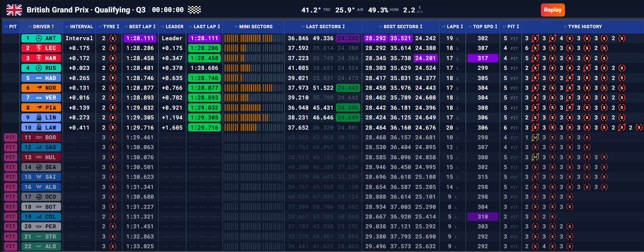644x252 pixels.
Task: Click the TYRE HISTORY column header
Action: tap(583, 27)
